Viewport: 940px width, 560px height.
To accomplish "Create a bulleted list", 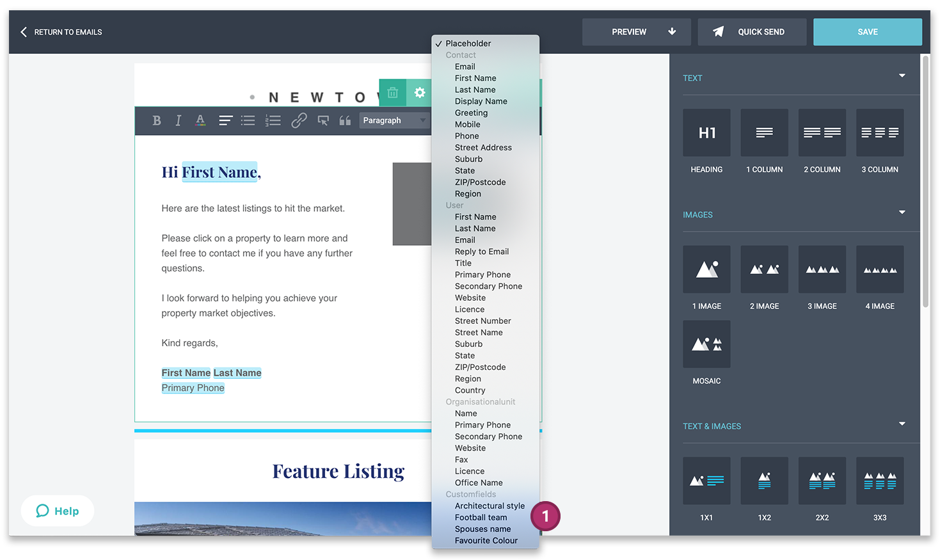I will pos(248,120).
